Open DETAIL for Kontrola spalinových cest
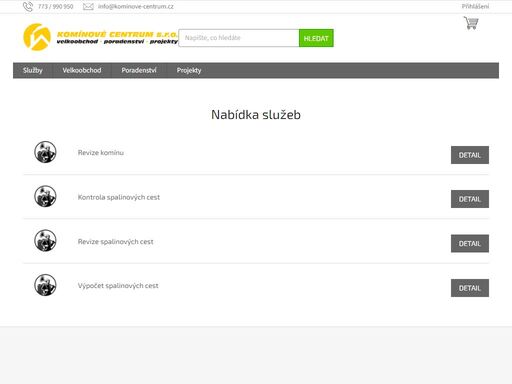This screenshot has width=512, height=384. coord(470,199)
